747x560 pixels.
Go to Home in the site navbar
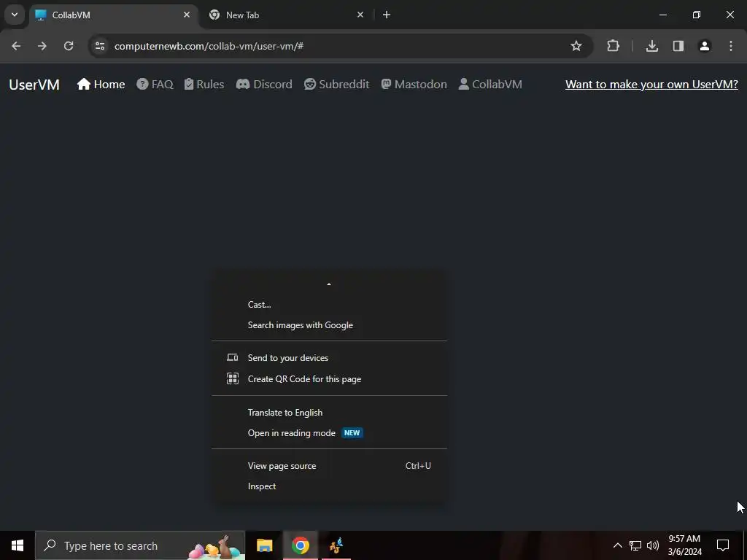click(101, 85)
